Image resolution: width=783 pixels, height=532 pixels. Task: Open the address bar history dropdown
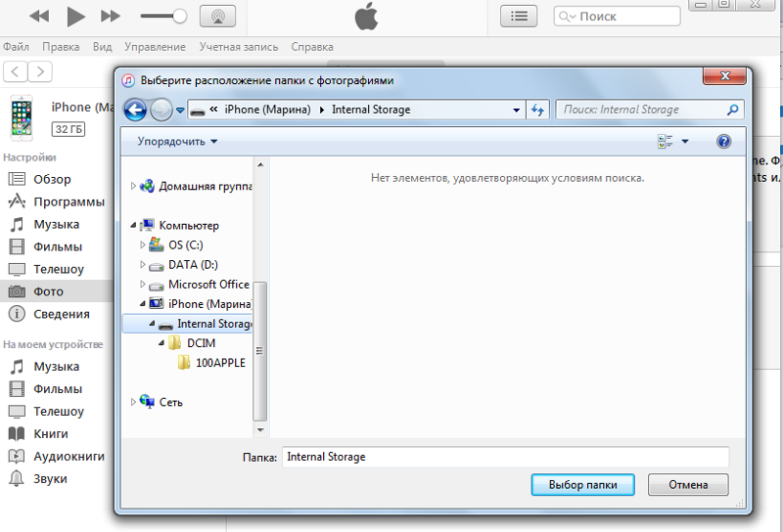[517, 110]
